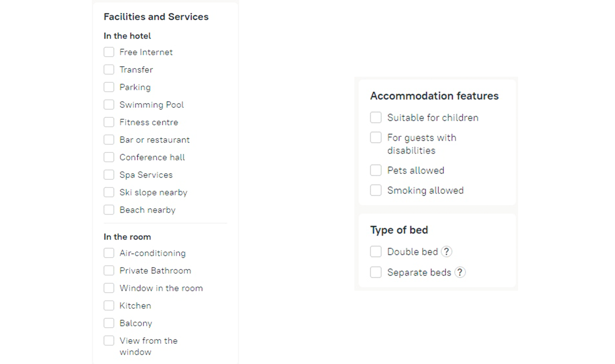
Task: Click the Separate beds help question icon
Action: tap(460, 272)
